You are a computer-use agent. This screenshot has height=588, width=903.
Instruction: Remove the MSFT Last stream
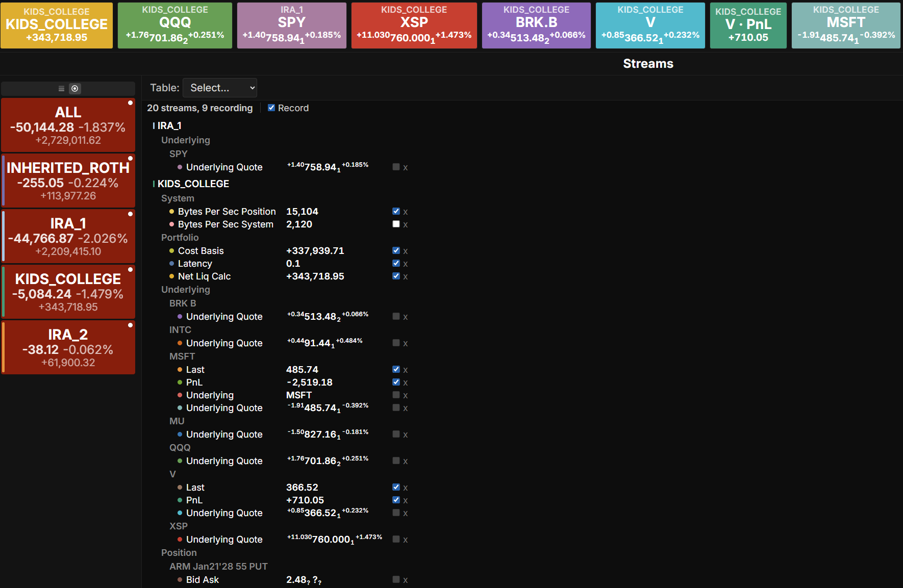coord(406,370)
